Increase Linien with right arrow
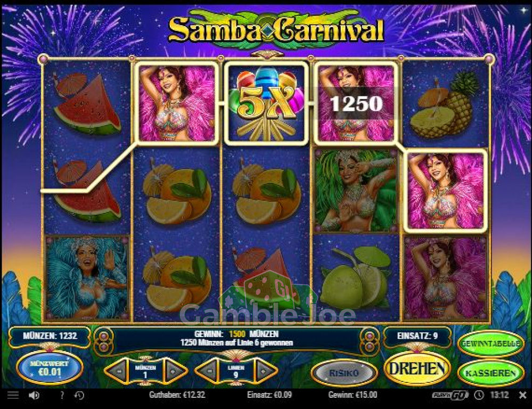This screenshot has height=409, width=532. coord(264,371)
